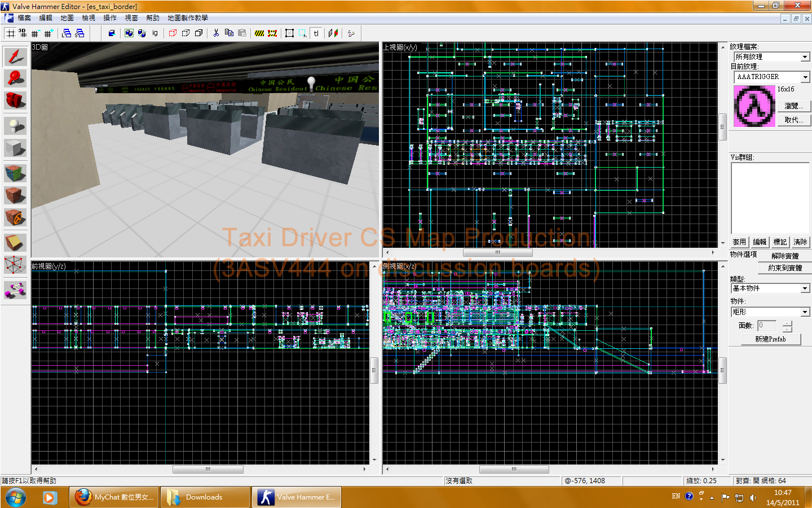Click the Apply Current Texture brick cube

(15, 195)
